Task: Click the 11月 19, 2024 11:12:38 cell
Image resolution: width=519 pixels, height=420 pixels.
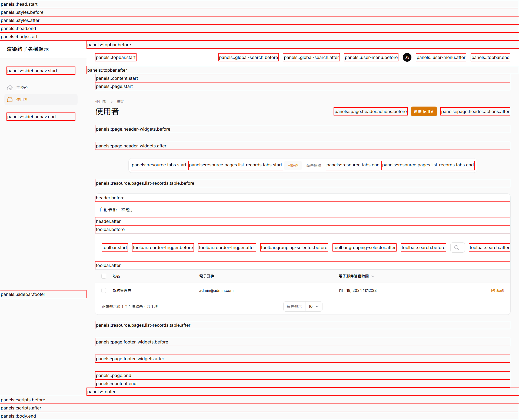Action: 357,290
